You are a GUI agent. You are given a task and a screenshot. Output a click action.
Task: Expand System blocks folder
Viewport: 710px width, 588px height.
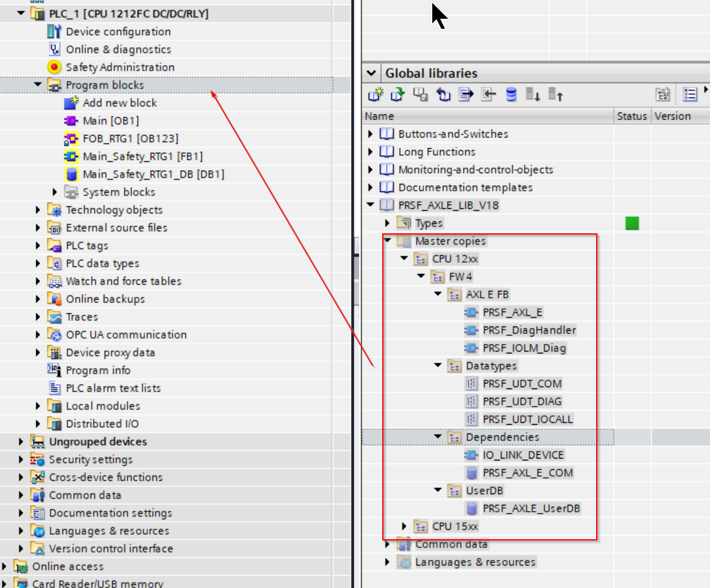click(x=55, y=192)
